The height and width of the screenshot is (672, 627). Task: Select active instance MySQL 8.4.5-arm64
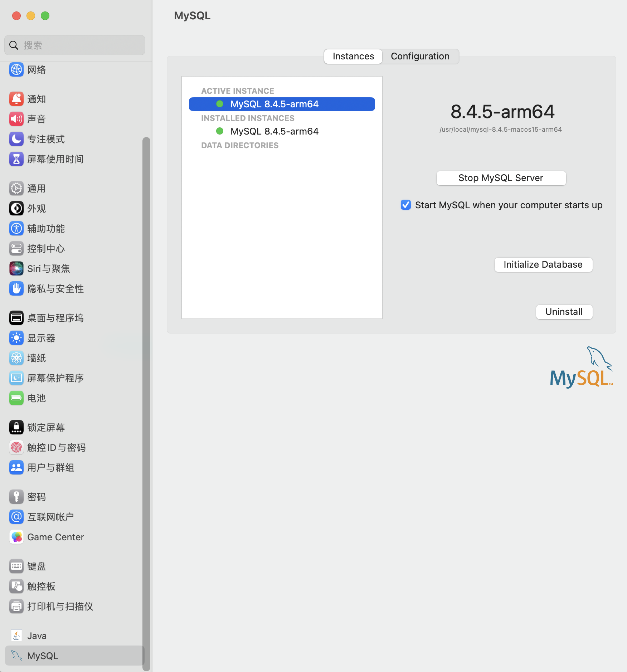(x=282, y=104)
